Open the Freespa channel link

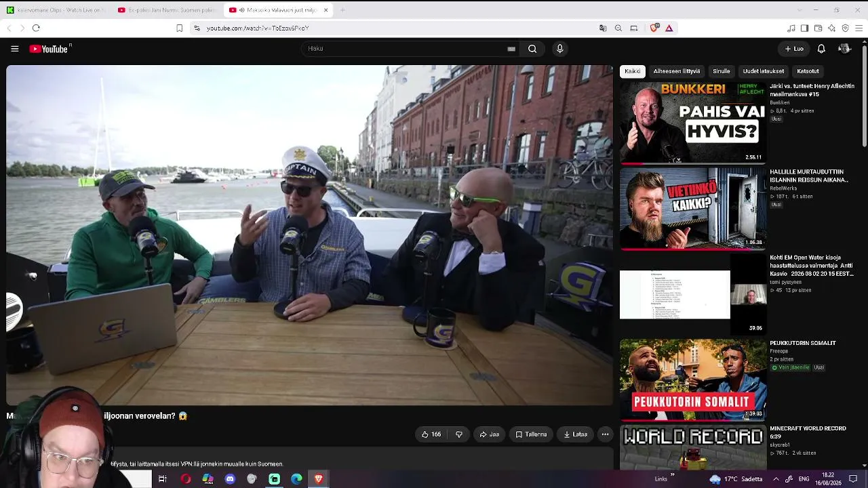[x=779, y=351]
